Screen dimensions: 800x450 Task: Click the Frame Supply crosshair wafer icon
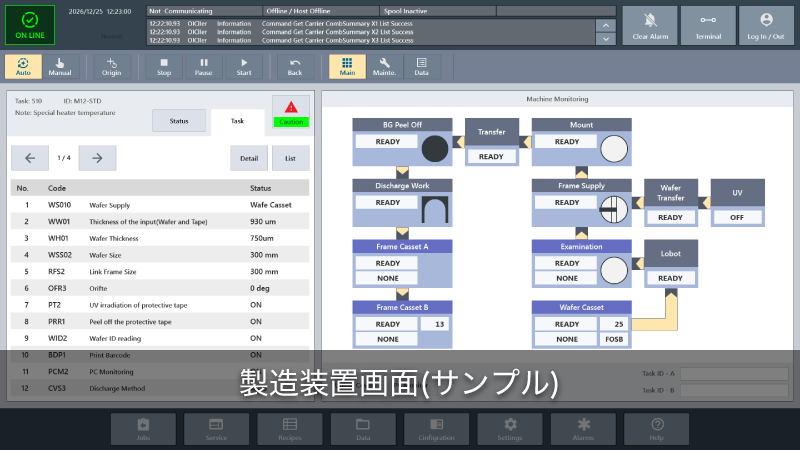click(x=614, y=210)
